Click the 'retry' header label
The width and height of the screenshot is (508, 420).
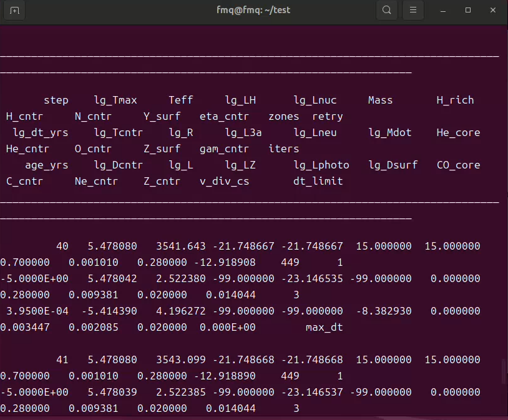328,116
